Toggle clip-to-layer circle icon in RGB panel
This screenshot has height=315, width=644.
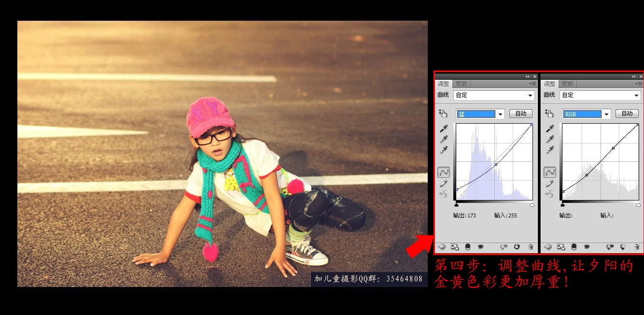tap(574, 247)
